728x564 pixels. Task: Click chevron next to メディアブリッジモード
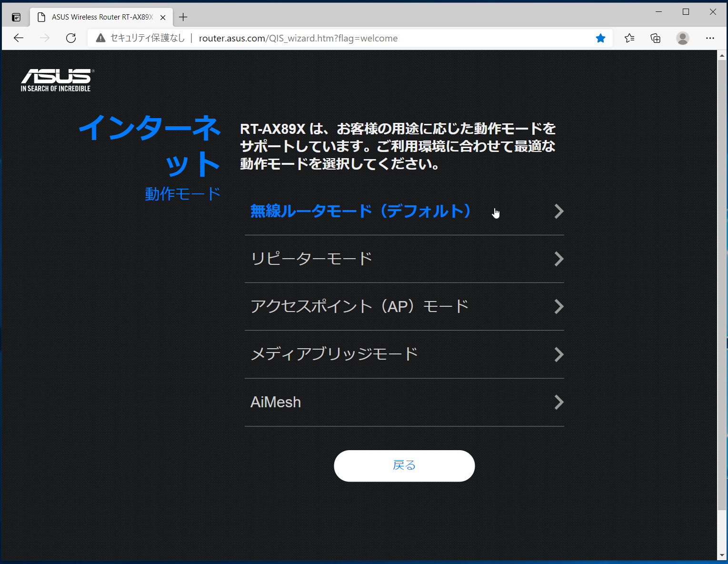pos(559,354)
